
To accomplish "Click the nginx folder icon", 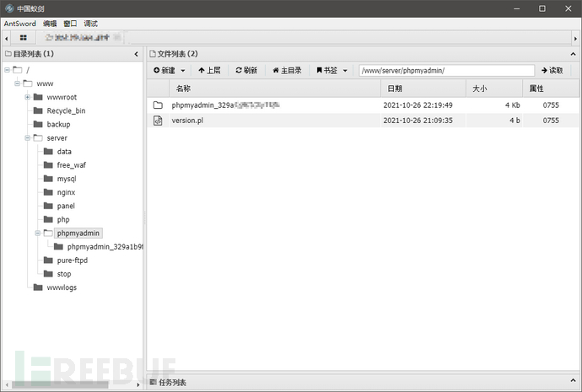I will [48, 192].
